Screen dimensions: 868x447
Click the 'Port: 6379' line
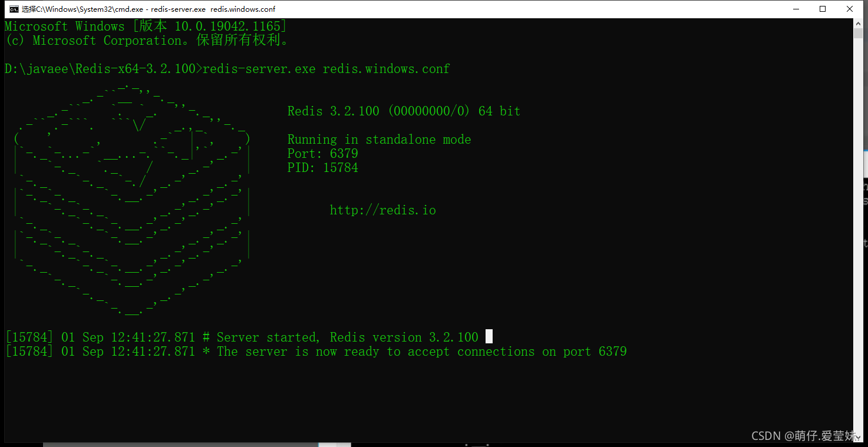pos(323,154)
